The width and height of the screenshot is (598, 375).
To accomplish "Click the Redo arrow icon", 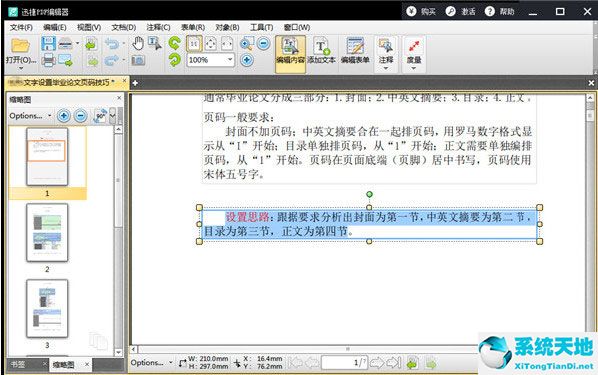I will (x=112, y=60).
